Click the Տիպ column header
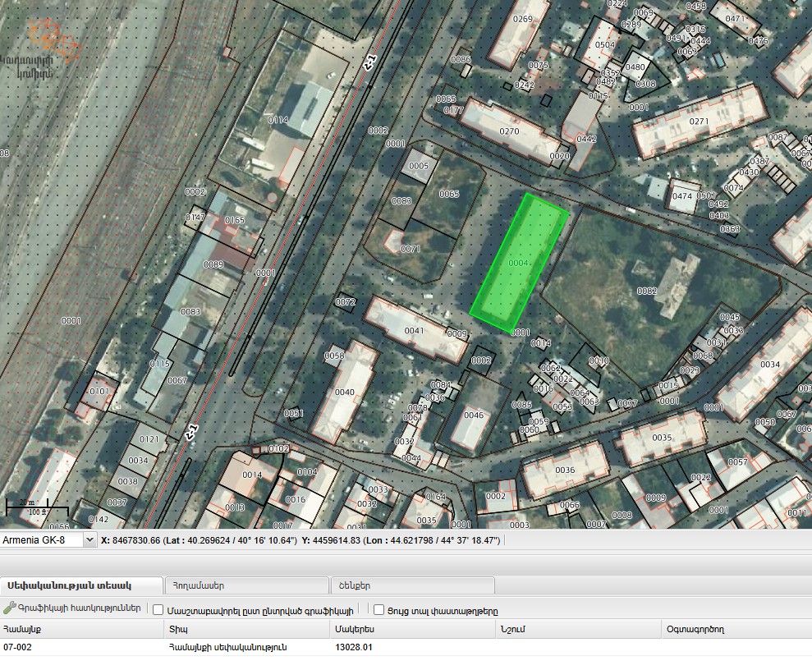This screenshot has width=812, height=670. [x=247, y=629]
